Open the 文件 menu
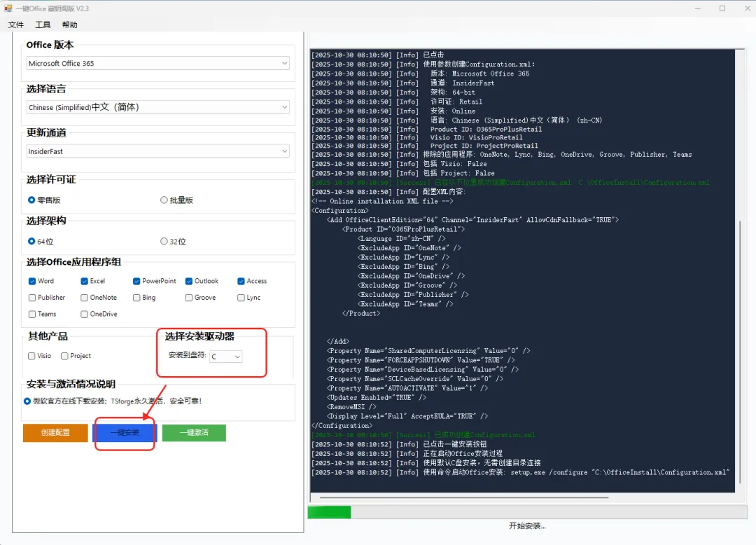Screen dimensions: 756x545 pyautogui.click(x=16, y=25)
